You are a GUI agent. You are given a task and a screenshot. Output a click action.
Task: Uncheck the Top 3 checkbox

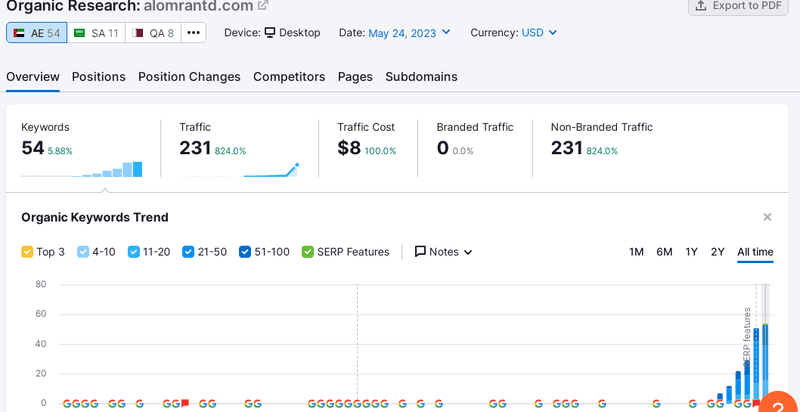click(27, 252)
